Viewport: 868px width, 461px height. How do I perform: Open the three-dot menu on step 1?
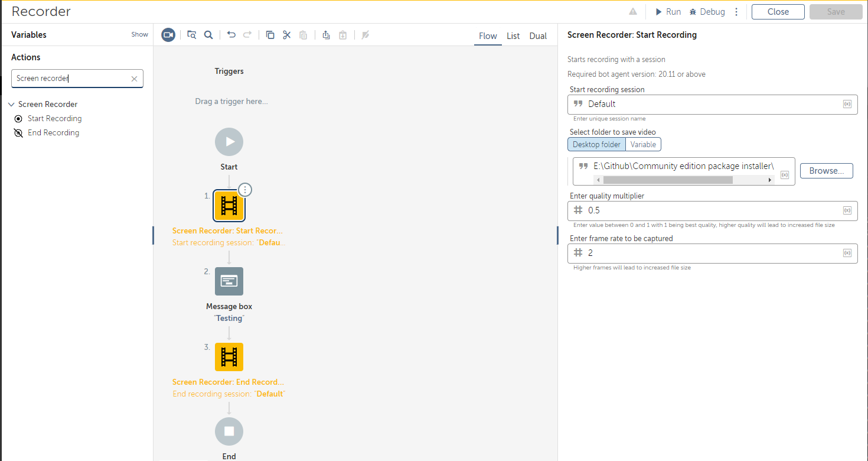(246, 190)
